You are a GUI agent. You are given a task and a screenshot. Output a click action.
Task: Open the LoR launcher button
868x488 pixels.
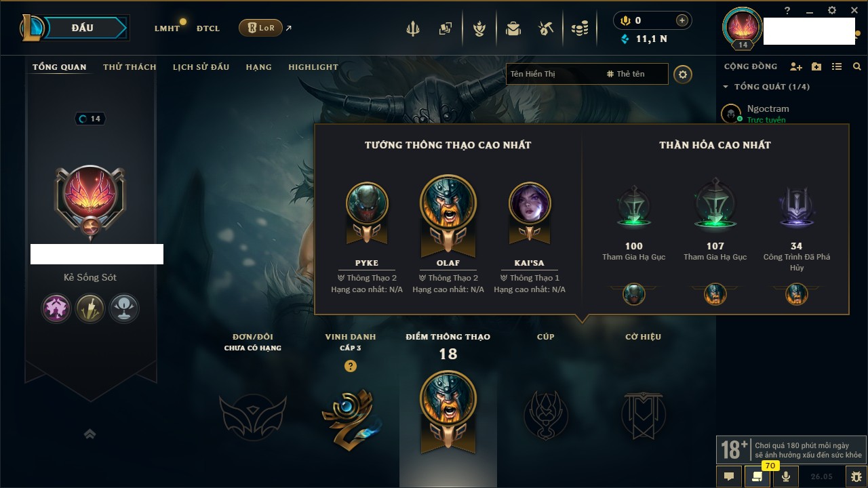click(260, 28)
